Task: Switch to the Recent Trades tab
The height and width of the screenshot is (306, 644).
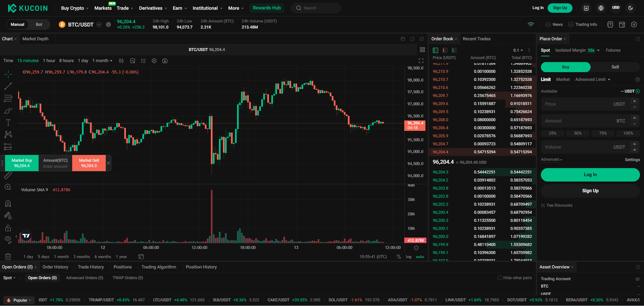Action: [476, 39]
